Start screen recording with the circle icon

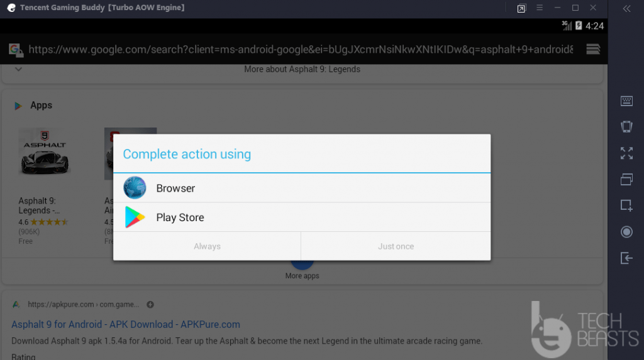pyautogui.click(x=626, y=232)
